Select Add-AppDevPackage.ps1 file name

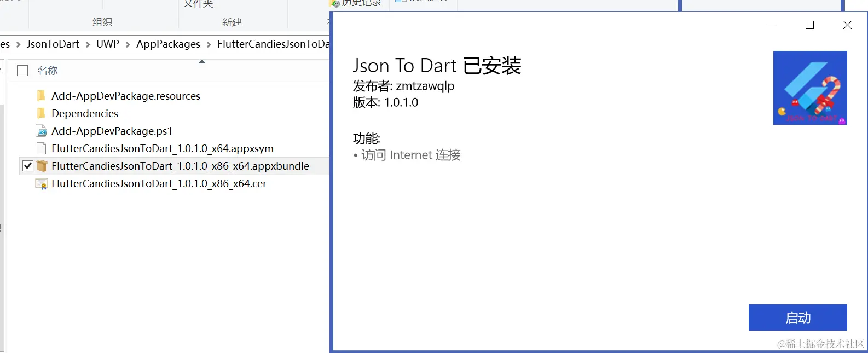(112, 131)
